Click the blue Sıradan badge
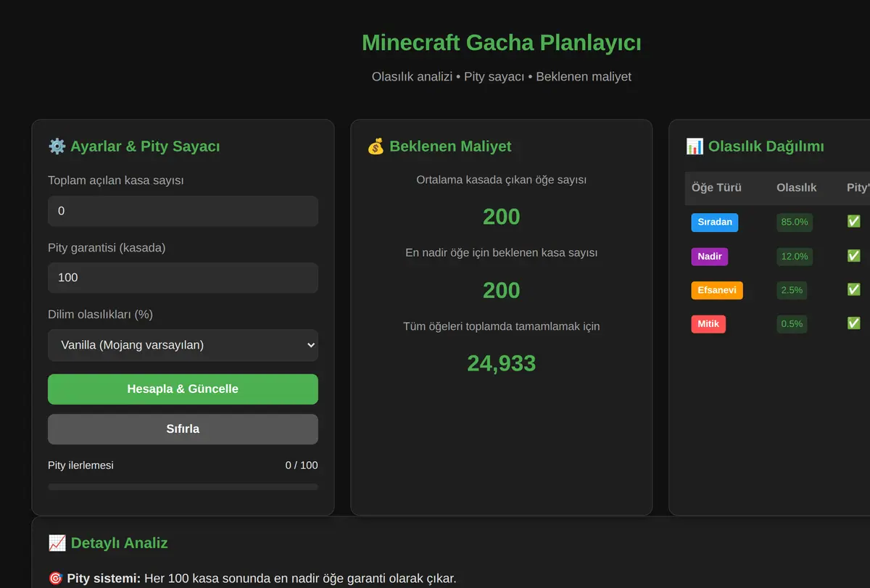Image resolution: width=870 pixels, height=588 pixels. point(715,222)
